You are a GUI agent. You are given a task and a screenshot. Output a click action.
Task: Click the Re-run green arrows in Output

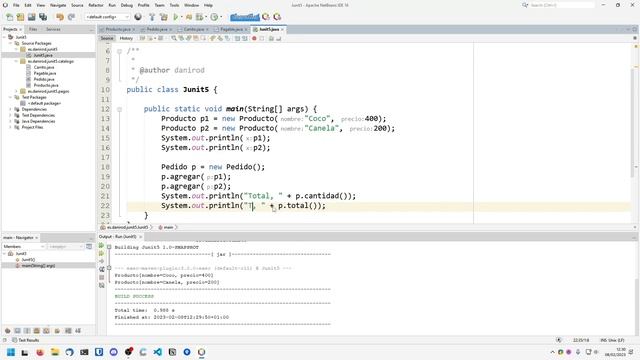pyautogui.click(x=102, y=246)
